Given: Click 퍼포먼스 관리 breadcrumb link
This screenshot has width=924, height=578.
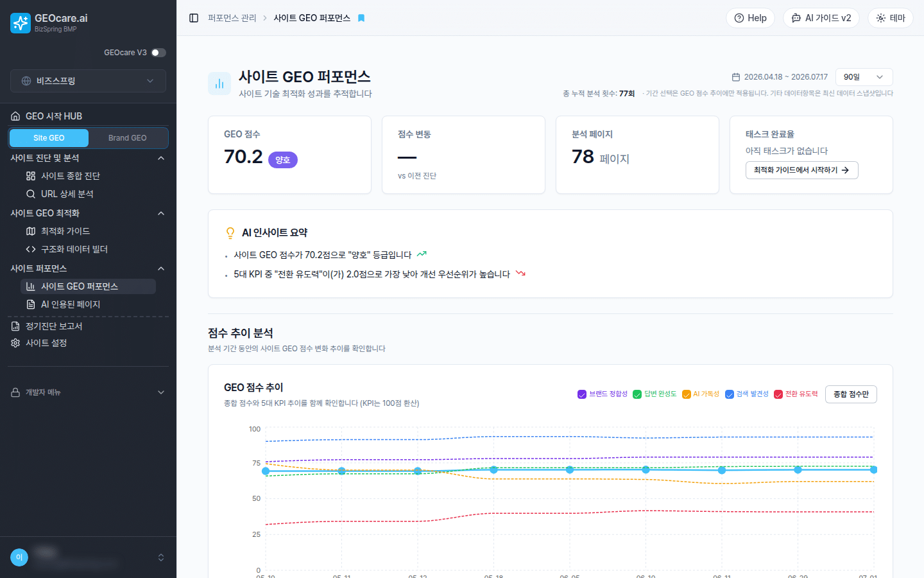Looking at the screenshot, I should [x=232, y=18].
